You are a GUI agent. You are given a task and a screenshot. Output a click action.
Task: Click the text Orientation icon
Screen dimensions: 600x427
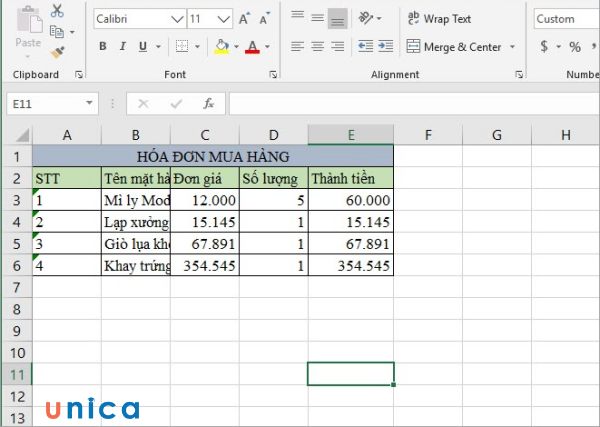click(x=365, y=18)
